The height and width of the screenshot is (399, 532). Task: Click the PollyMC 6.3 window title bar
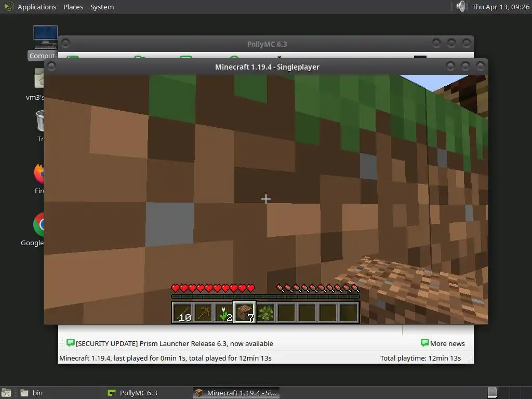[267, 44]
